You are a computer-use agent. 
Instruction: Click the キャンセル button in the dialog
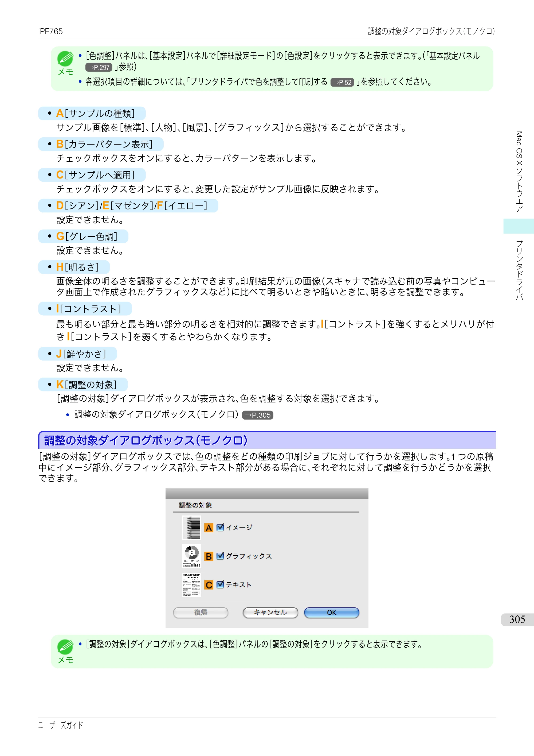point(270,612)
